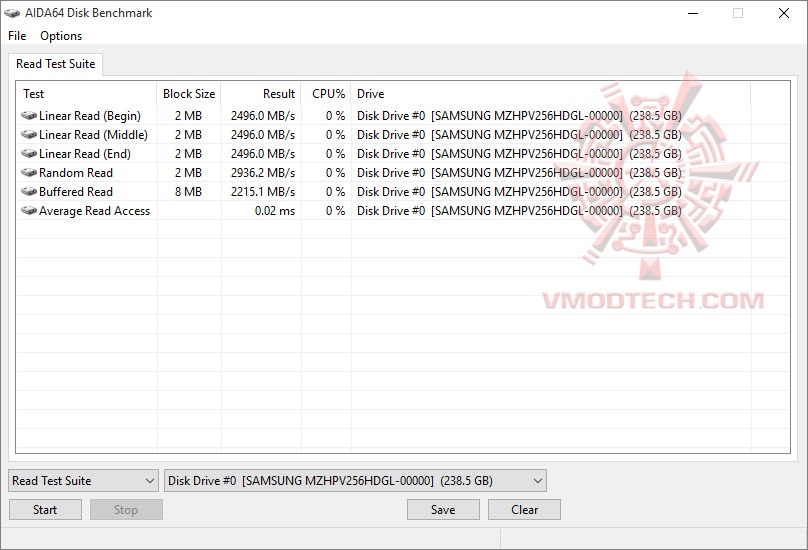808x550 pixels.
Task: Sort by the Block Size column header
Action: pos(189,94)
